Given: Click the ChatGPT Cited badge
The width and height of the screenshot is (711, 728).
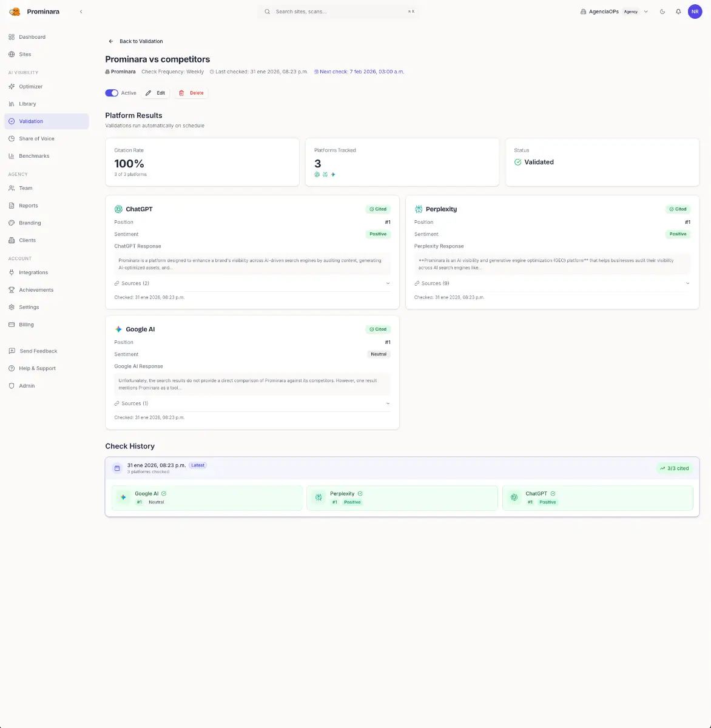Looking at the screenshot, I should pyautogui.click(x=378, y=209).
